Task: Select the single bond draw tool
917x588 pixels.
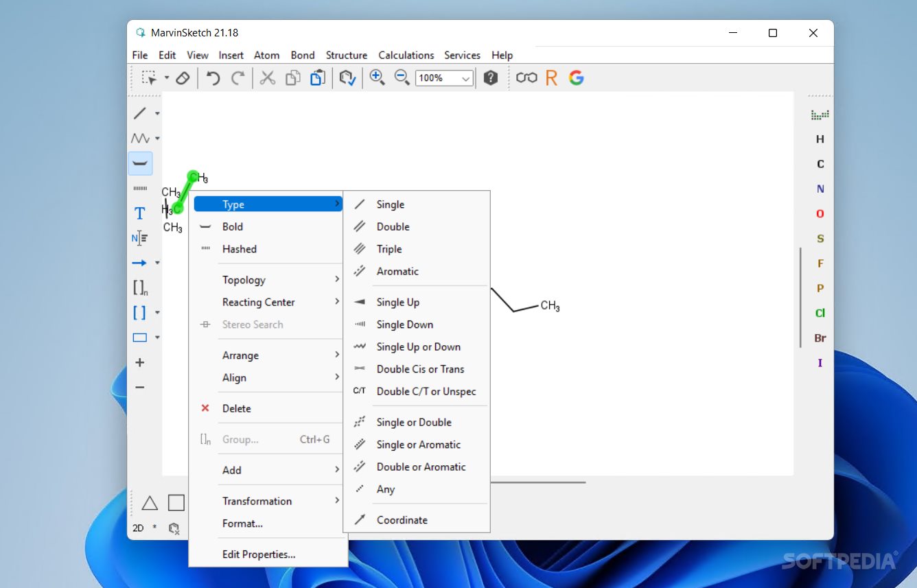Action: pyautogui.click(x=139, y=113)
